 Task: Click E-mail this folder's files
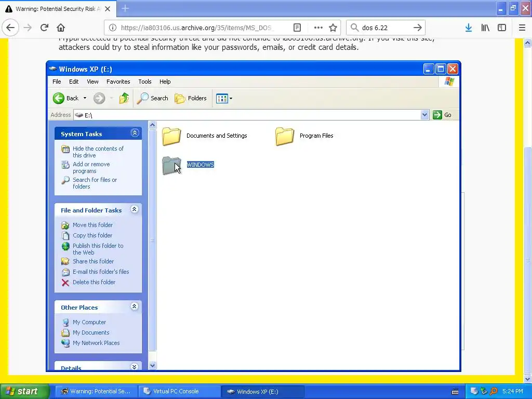click(x=101, y=272)
